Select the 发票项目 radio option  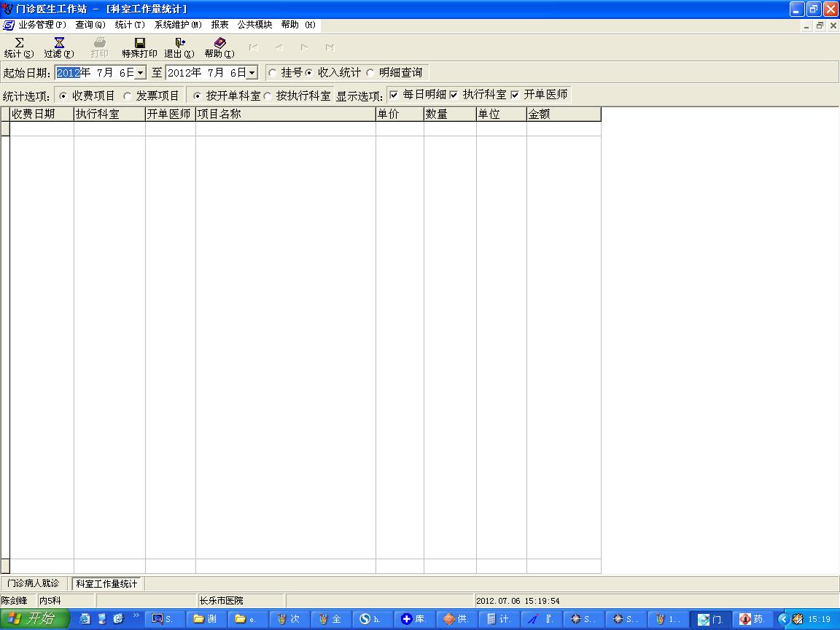coord(127,96)
